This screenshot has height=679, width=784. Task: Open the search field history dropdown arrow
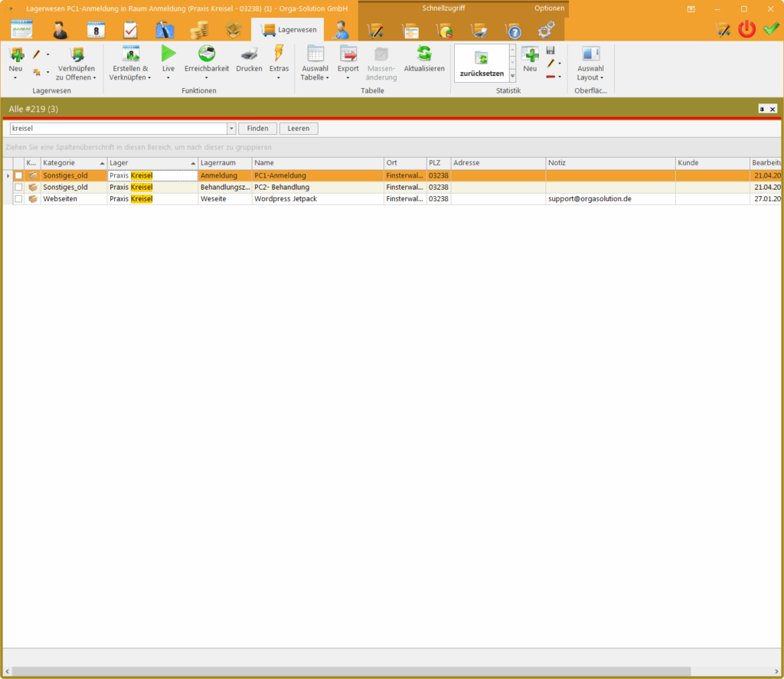(231, 129)
